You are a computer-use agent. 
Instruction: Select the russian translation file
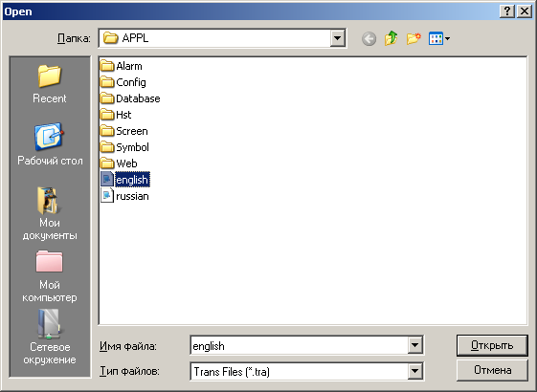point(125,196)
